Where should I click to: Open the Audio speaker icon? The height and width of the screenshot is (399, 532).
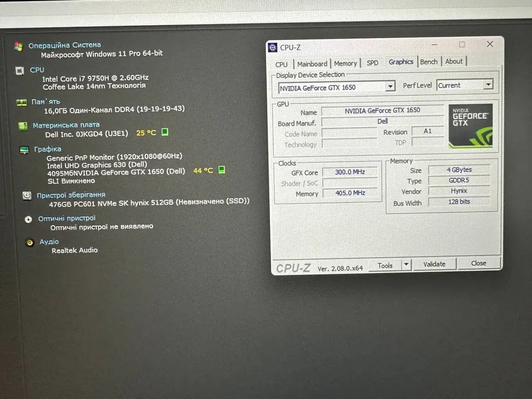coord(30,243)
